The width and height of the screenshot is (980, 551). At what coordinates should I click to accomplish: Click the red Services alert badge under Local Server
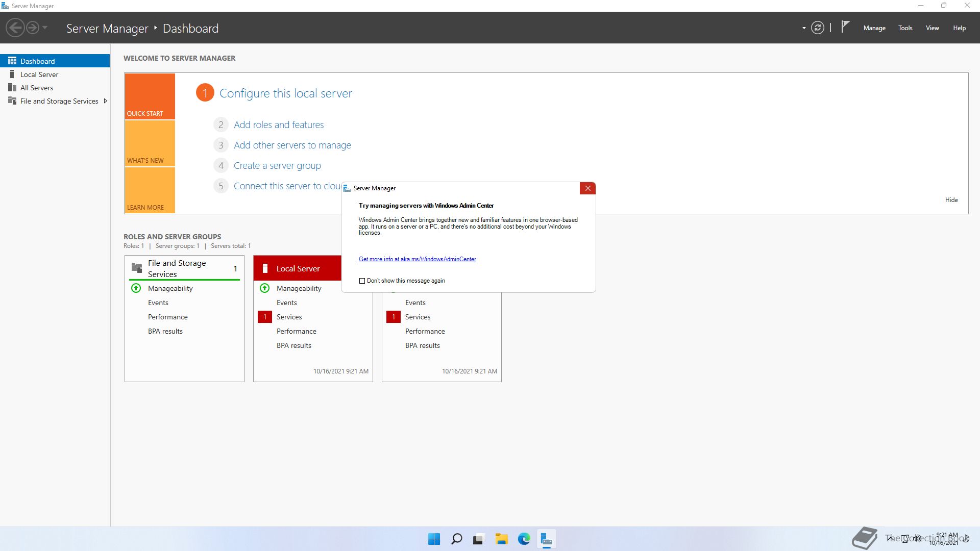[x=265, y=317]
